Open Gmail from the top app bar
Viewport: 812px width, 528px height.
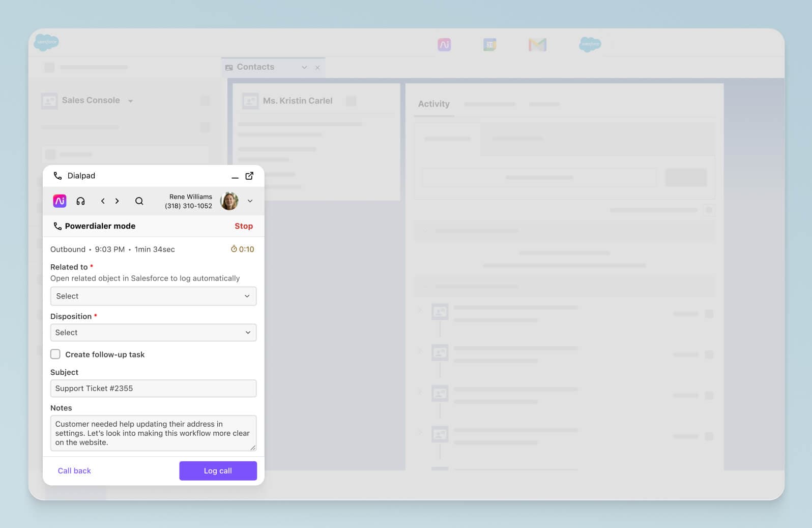[537, 45]
